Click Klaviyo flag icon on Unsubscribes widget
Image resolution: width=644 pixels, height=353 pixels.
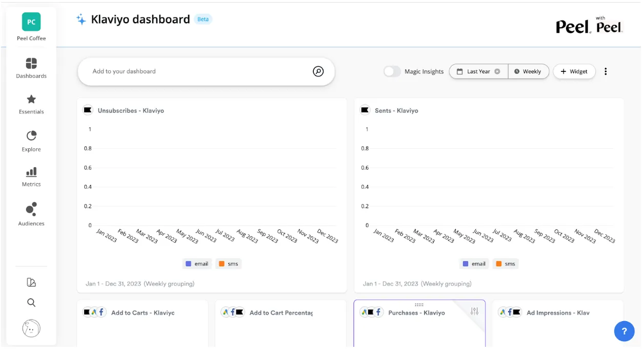tap(88, 110)
